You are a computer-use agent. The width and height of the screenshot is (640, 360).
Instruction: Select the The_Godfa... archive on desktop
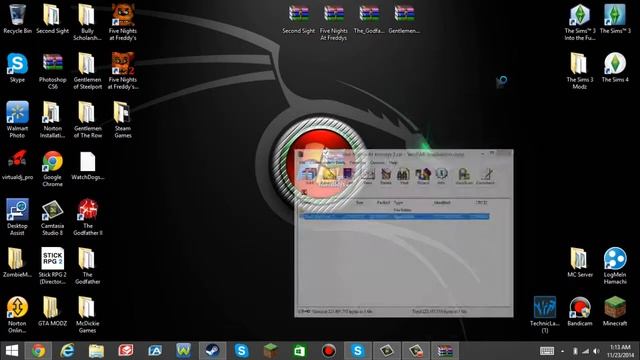click(369, 19)
